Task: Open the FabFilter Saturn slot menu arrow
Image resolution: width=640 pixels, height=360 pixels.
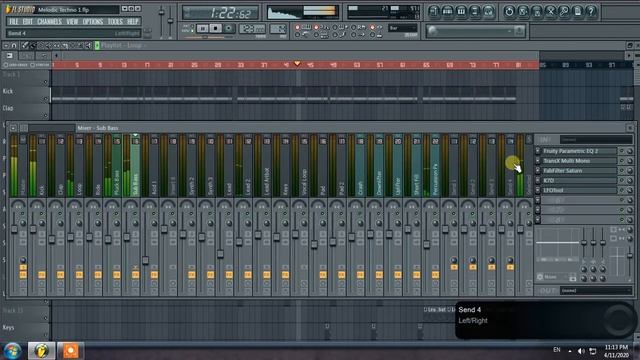Action: point(538,171)
